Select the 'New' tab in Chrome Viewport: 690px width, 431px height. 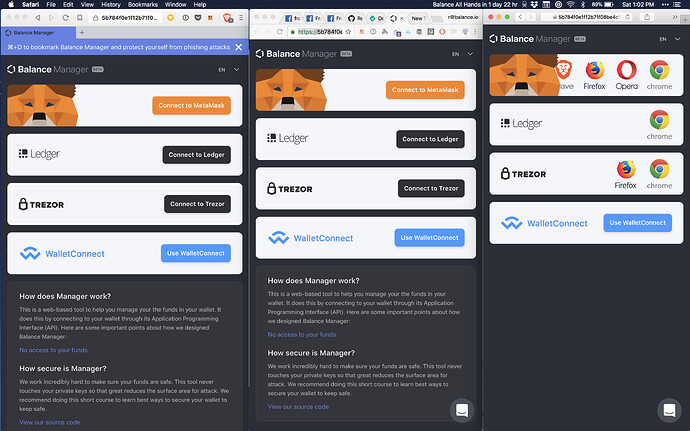(417, 18)
